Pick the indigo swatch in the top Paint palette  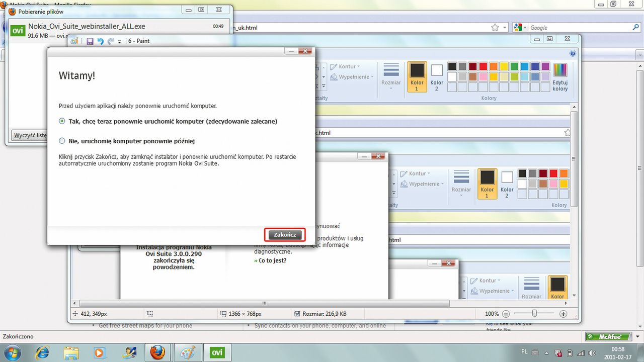[x=535, y=66]
